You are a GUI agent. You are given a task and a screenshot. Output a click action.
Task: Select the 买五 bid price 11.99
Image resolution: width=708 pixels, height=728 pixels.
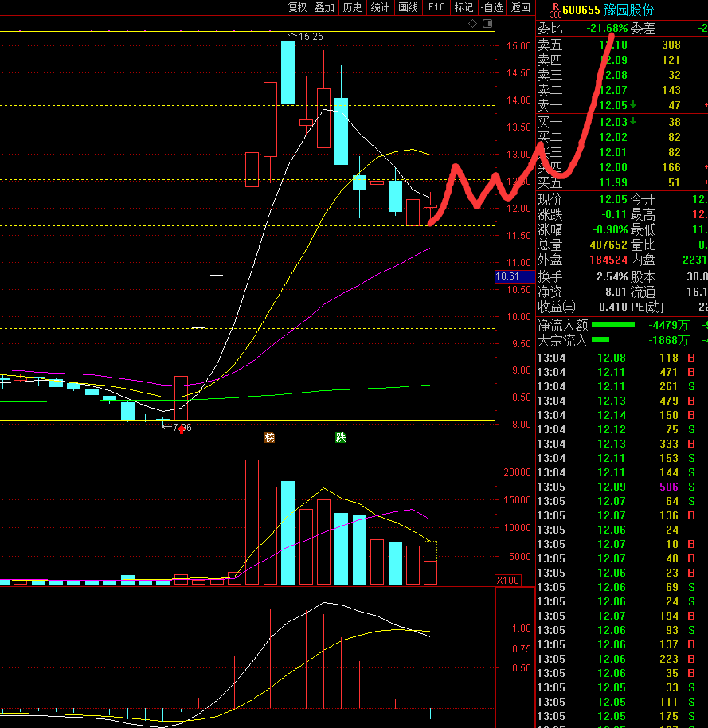click(x=612, y=183)
